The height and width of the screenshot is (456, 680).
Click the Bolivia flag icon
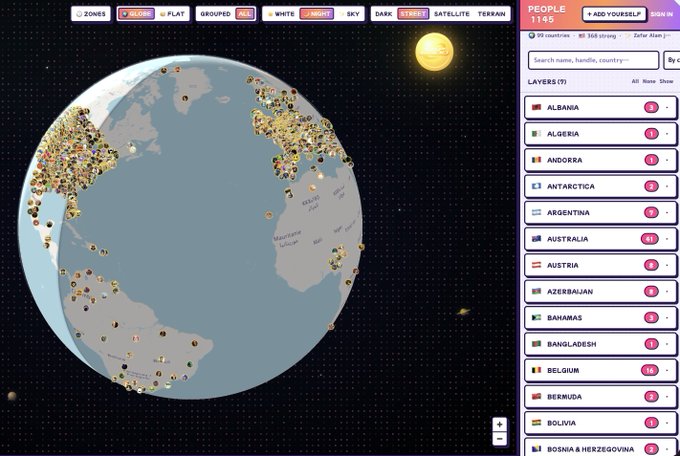[x=536, y=423]
